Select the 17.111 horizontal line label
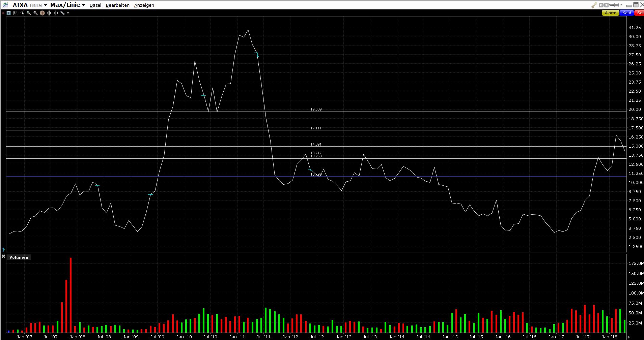This screenshot has height=340, width=644. 316,128
